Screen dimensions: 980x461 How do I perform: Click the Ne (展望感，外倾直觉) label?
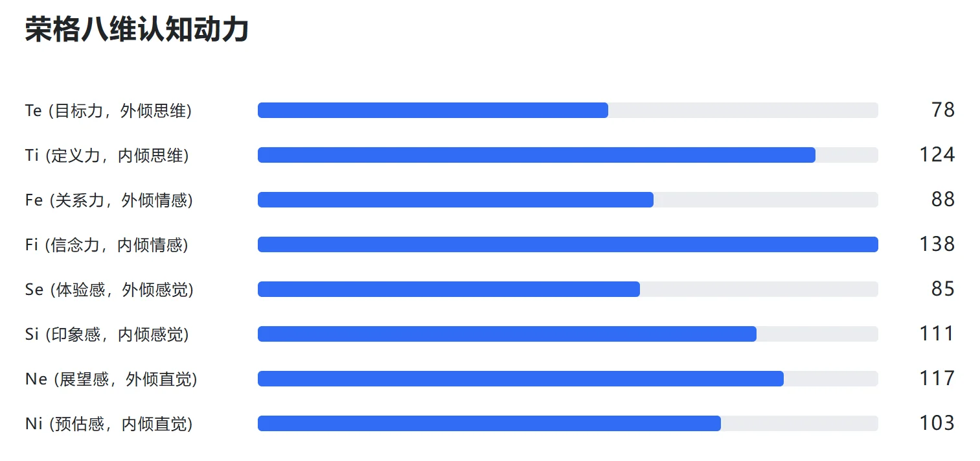pos(111,379)
